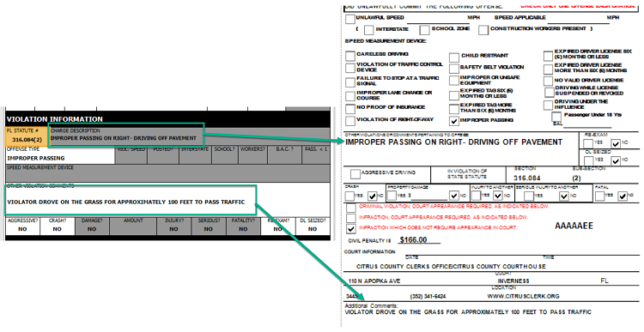Check the infraction not requiring court appearance box
The width and height of the screenshot is (644, 332).
tap(350, 228)
